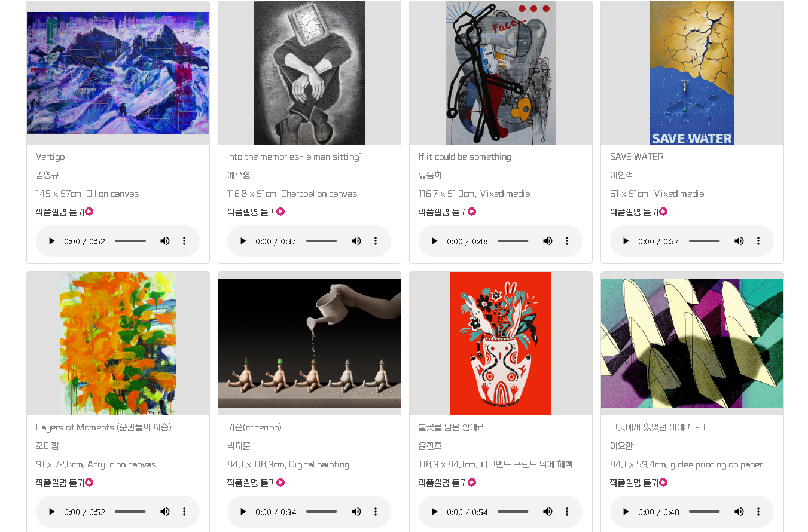Open three-dot menu on SAVE WATER player
This screenshot has height=532, width=808.
click(758, 241)
